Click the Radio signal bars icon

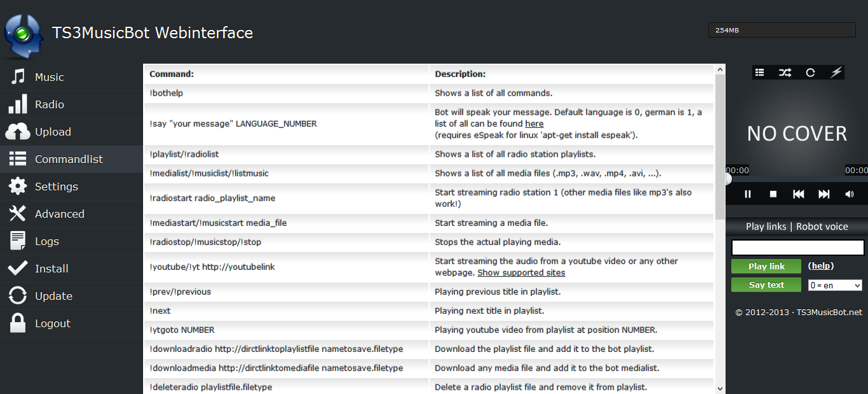click(18, 104)
